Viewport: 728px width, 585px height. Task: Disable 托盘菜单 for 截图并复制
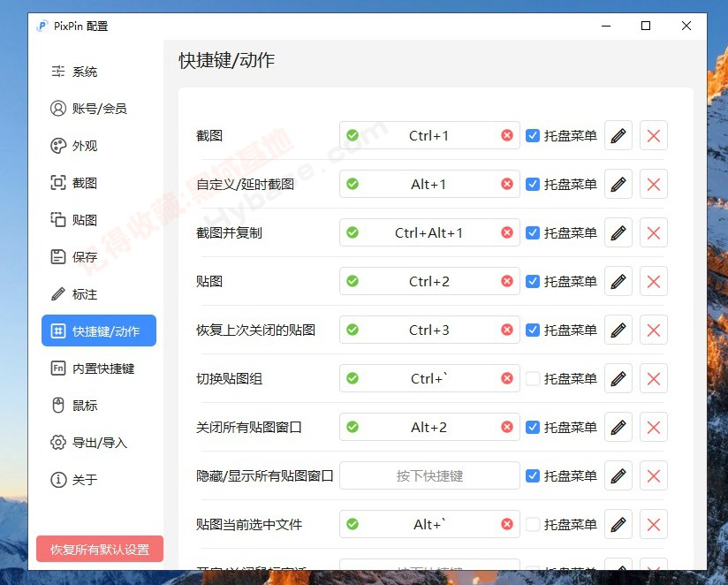(x=535, y=232)
